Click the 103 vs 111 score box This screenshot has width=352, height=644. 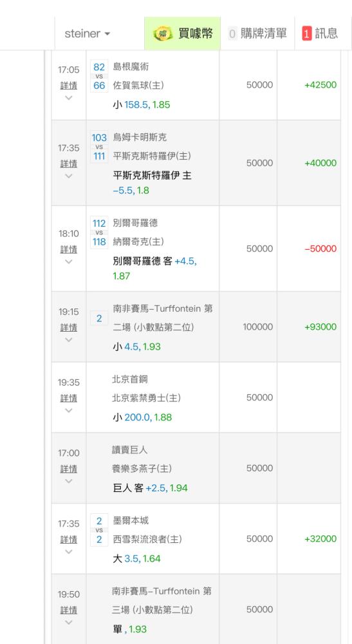(99, 147)
